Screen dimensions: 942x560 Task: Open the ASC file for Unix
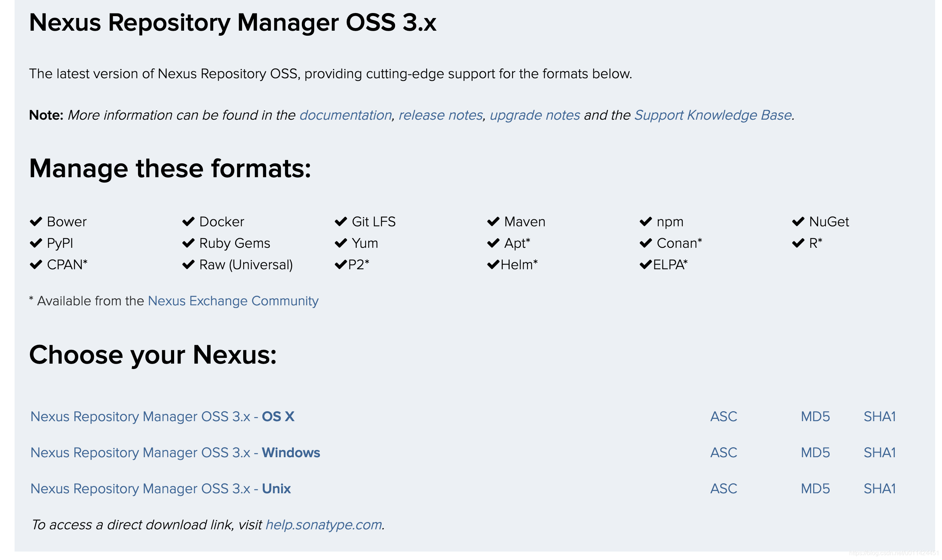pos(724,489)
